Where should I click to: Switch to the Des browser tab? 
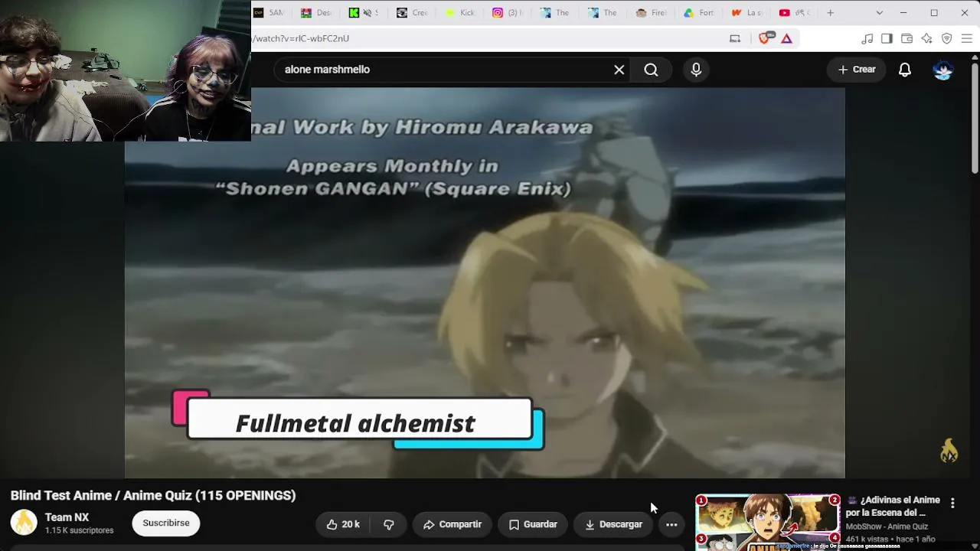(x=315, y=12)
